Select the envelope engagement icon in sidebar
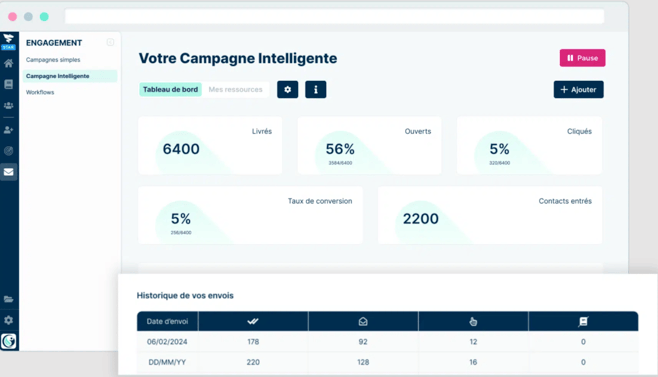658x377 pixels. (8, 172)
